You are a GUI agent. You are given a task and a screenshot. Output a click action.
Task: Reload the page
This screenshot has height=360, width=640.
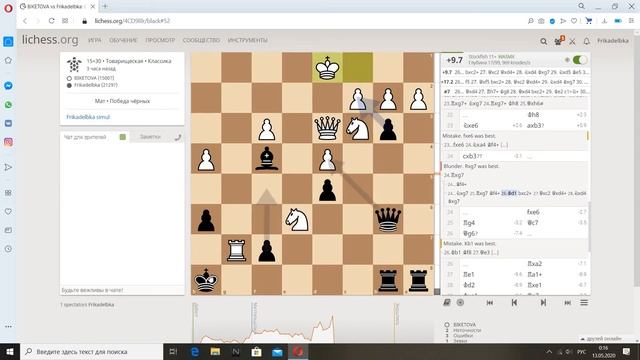(51, 21)
